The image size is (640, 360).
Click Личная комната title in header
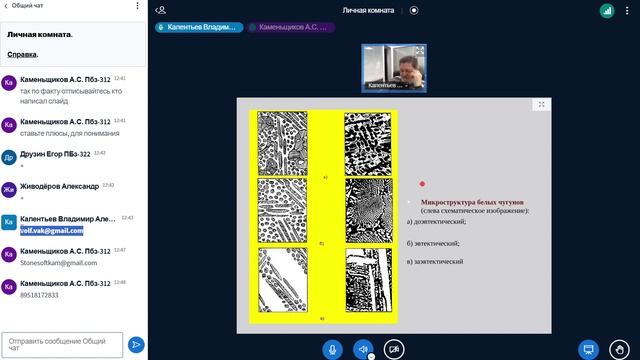(x=368, y=10)
